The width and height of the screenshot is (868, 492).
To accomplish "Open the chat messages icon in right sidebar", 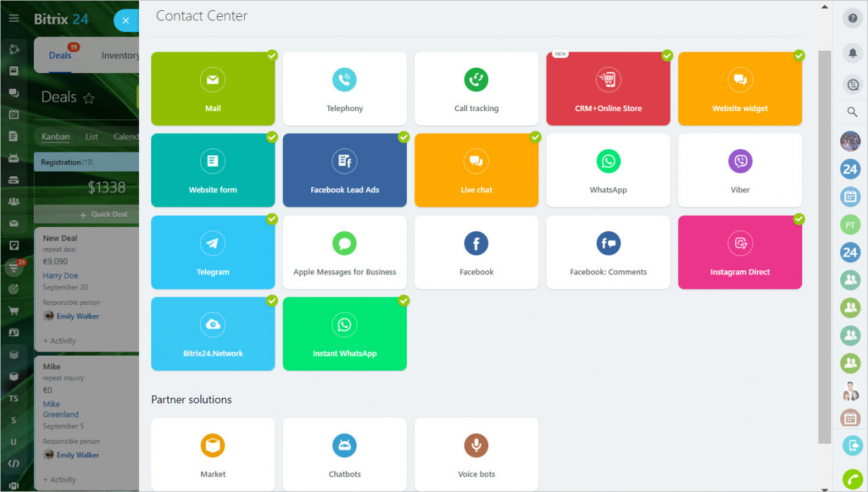I will [852, 85].
